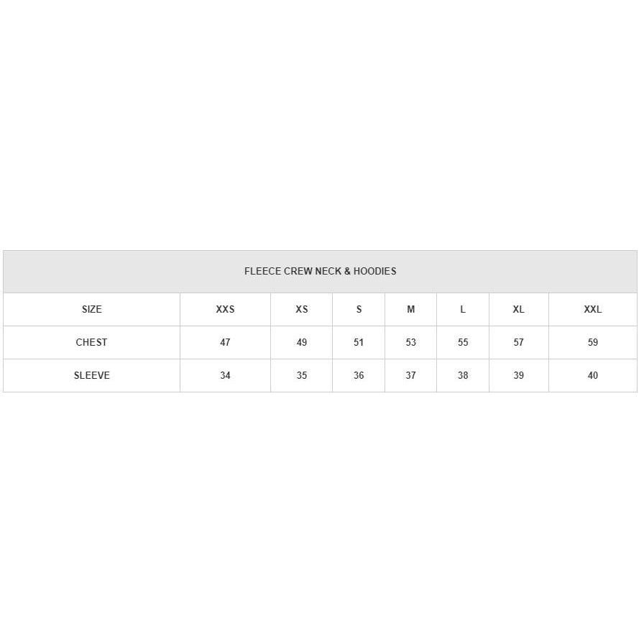644x644 pixels.
Task: Click the SLEEVE row label
Action: click(x=92, y=376)
